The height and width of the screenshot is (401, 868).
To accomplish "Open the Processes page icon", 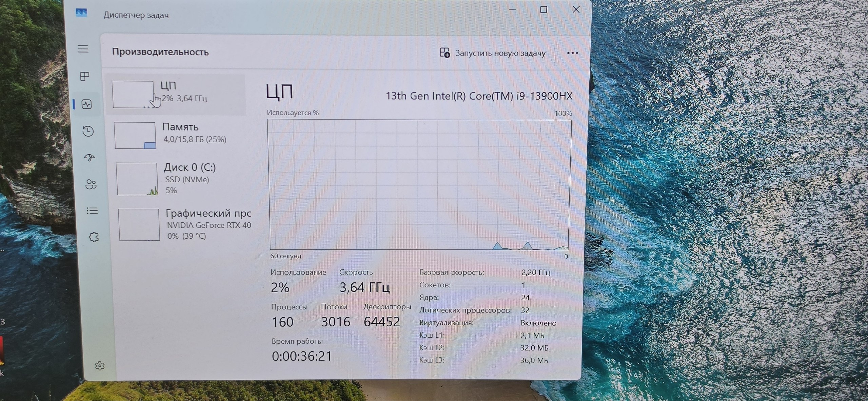I will coord(85,77).
